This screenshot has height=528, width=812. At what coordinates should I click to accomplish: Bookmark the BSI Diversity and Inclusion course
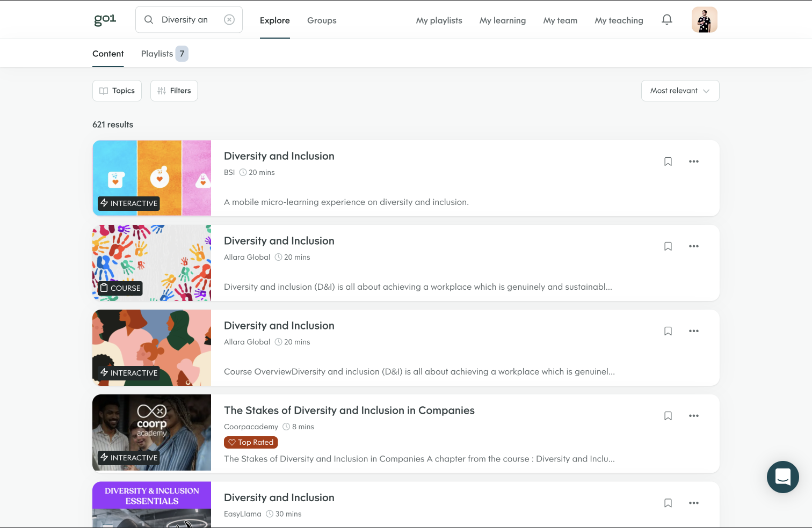point(668,161)
